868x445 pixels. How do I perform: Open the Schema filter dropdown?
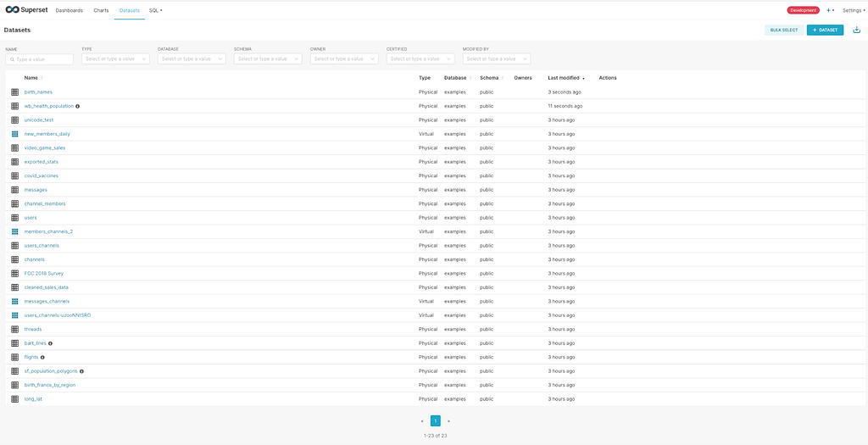click(x=268, y=58)
